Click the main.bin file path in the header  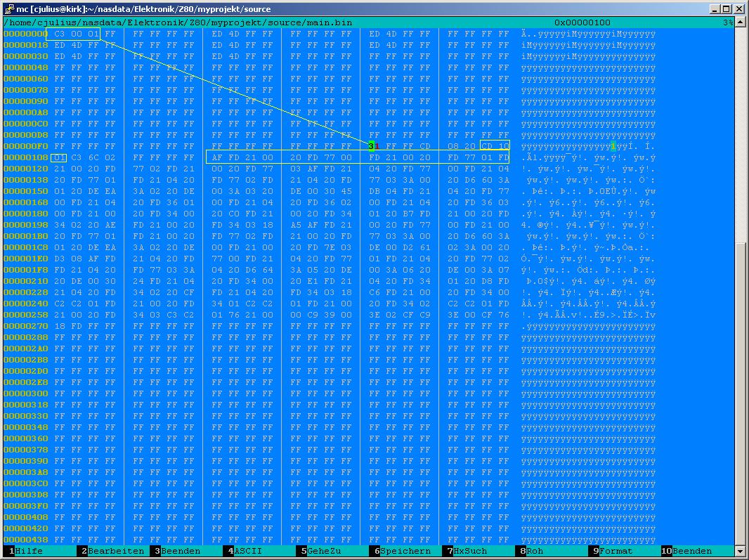178,22
